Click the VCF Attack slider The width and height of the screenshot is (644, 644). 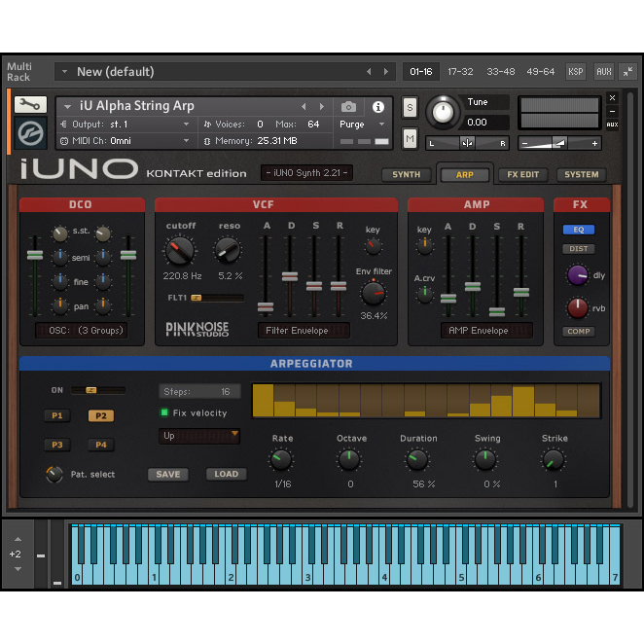(x=266, y=306)
